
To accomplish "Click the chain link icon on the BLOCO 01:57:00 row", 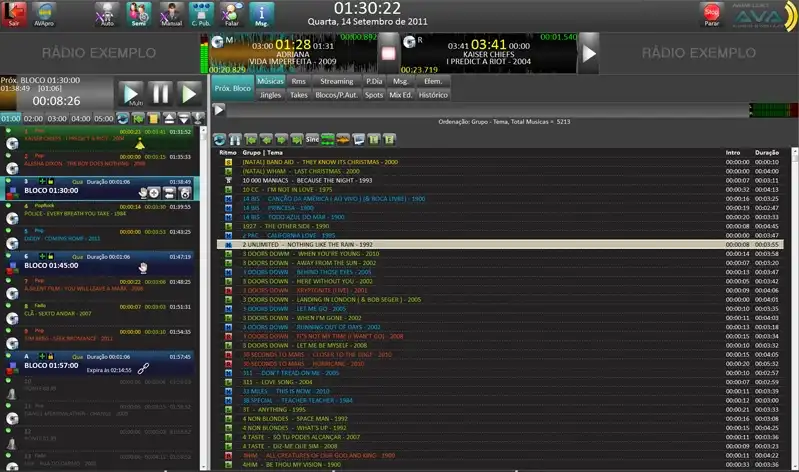I will click(143, 369).
